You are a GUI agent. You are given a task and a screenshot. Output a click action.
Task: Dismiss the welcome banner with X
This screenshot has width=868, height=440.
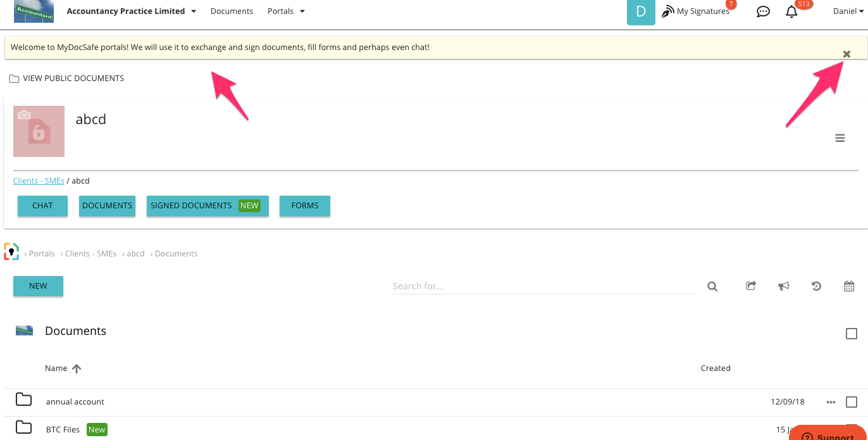(846, 54)
